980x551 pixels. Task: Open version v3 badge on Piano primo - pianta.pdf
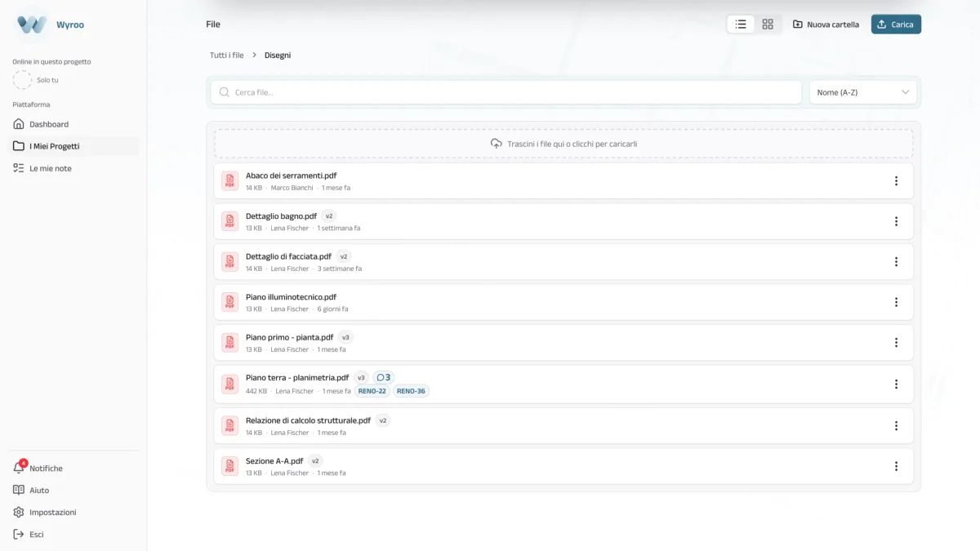point(345,337)
